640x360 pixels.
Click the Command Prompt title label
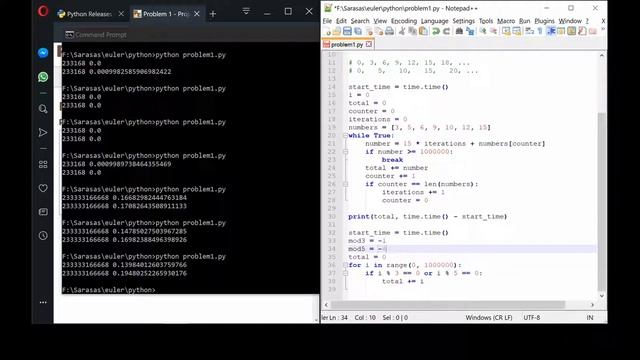(x=101, y=35)
